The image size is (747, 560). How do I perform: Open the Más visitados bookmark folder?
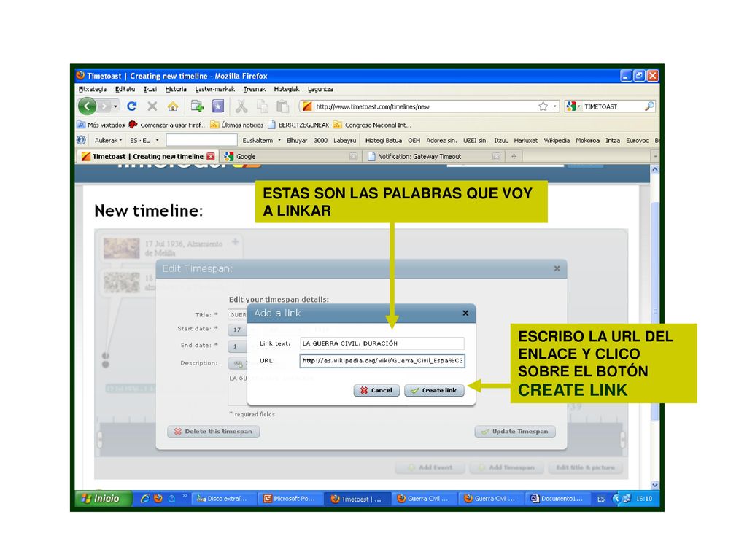pyautogui.click(x=101, y=125)
